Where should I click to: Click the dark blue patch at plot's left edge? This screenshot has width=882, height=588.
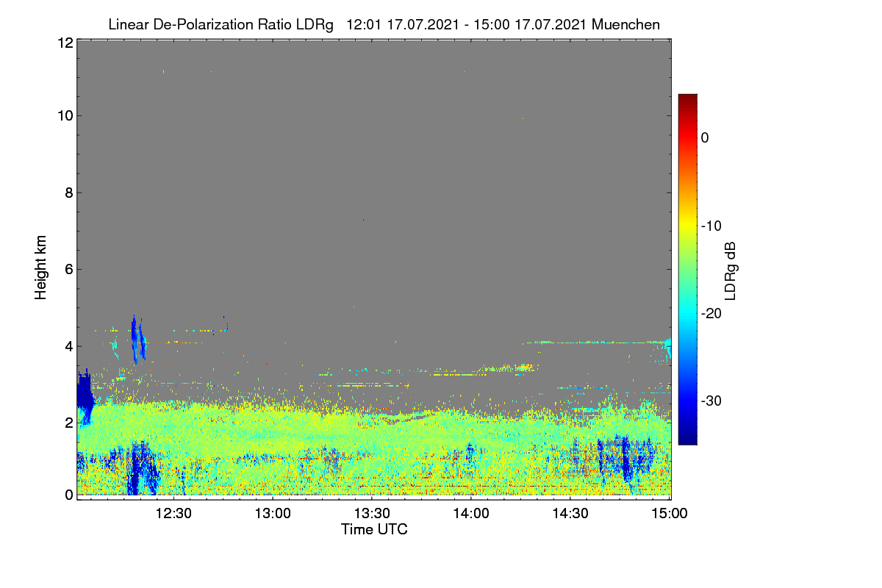pyautogui.click(x=86, y=396)
